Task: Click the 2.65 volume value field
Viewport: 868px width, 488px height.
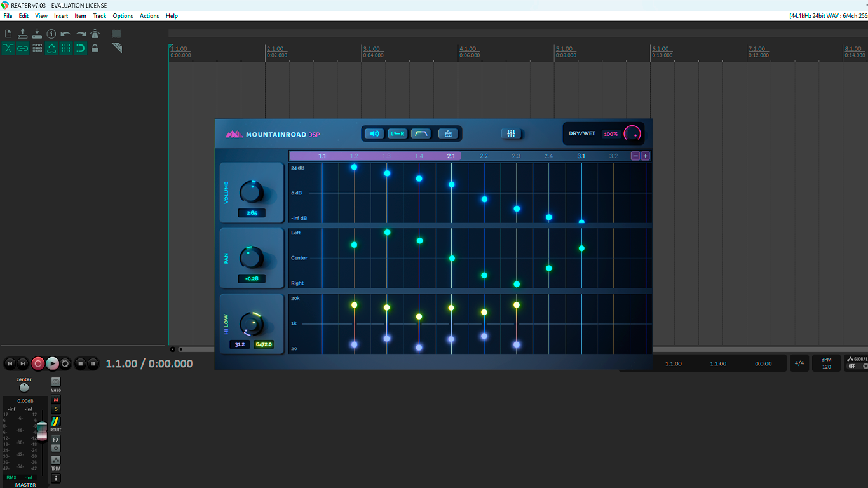Action: 252,213
